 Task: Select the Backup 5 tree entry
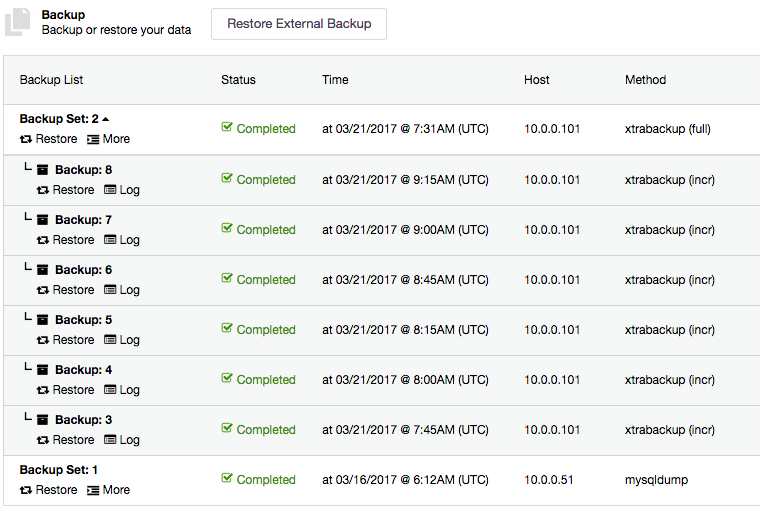83,320
